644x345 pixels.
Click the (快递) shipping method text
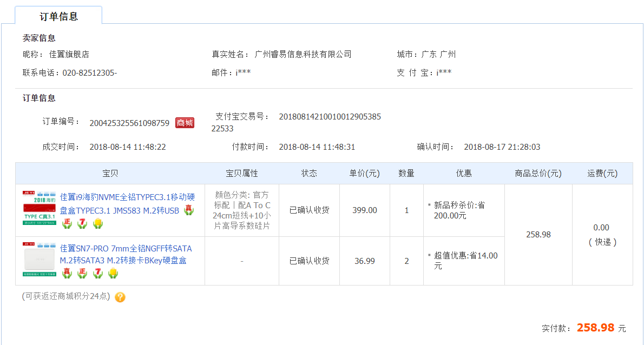coord(602,242)
